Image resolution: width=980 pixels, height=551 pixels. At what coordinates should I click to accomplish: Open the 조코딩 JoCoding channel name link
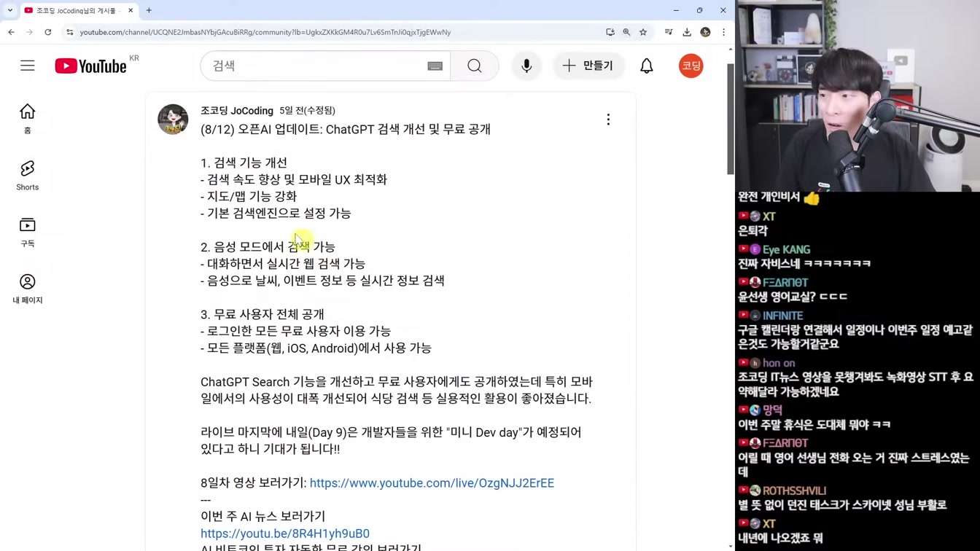237,111
